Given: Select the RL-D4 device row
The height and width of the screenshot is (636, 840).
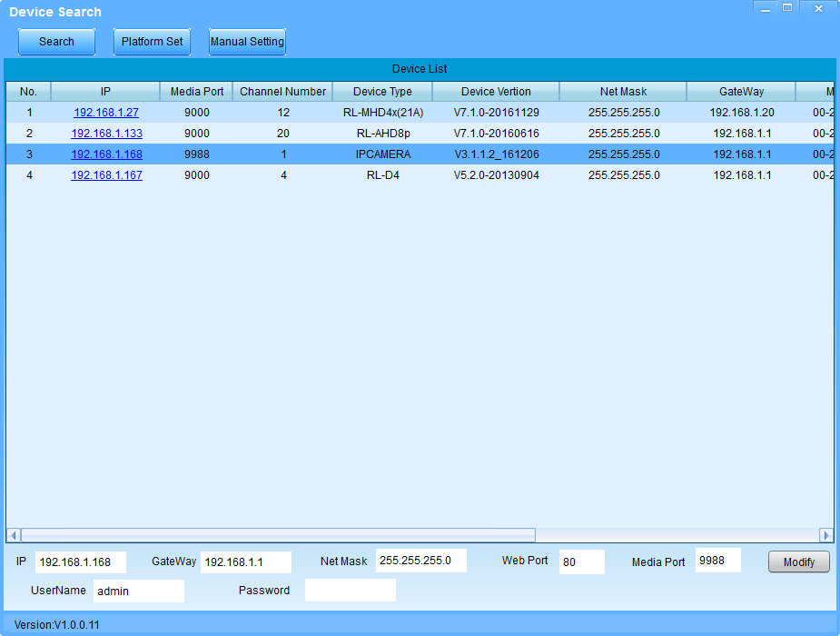Looking at the screenshot, I should point(382,175).
